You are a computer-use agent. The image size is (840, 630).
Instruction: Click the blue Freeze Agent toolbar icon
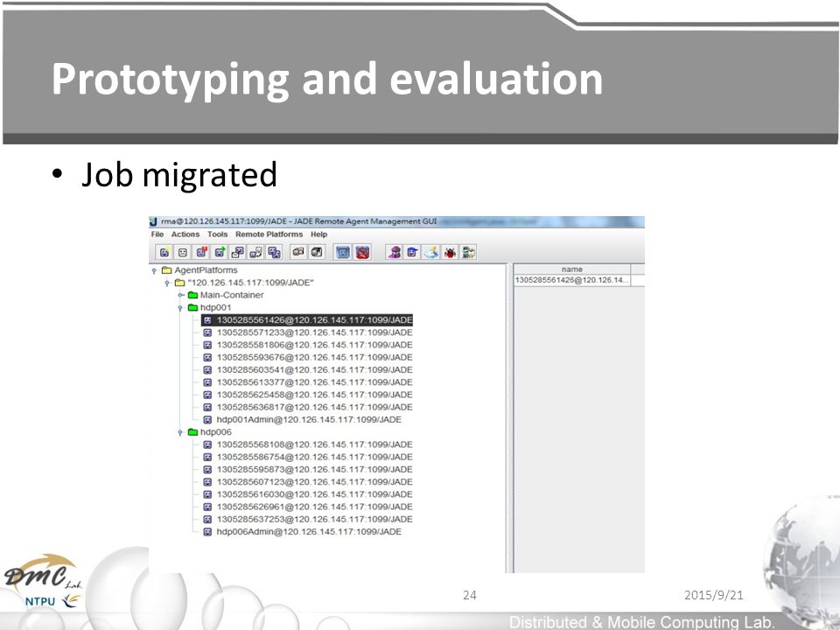coord(342,252)
